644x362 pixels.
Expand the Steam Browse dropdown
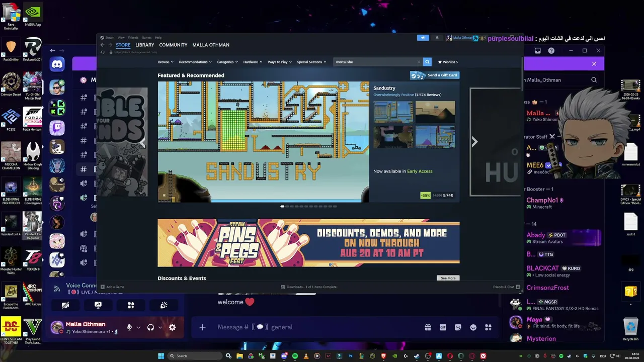(166, 62)
